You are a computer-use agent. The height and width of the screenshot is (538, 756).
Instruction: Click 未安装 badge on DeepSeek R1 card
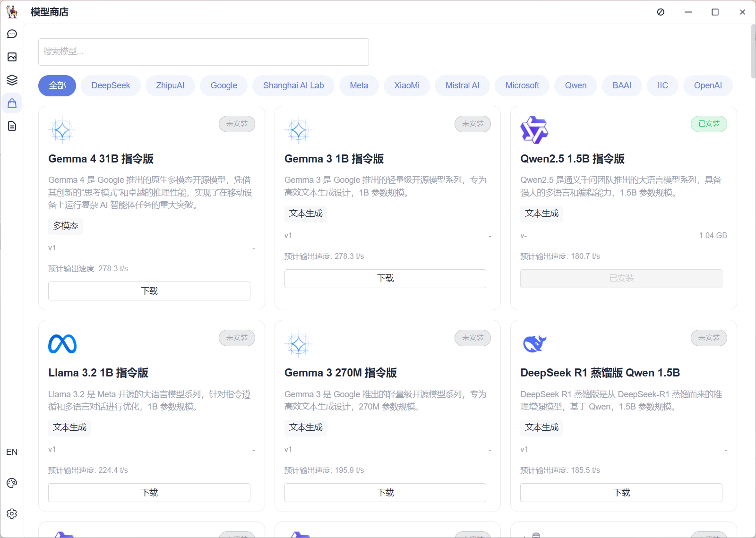pyautogui.click(x=709, y=338)
